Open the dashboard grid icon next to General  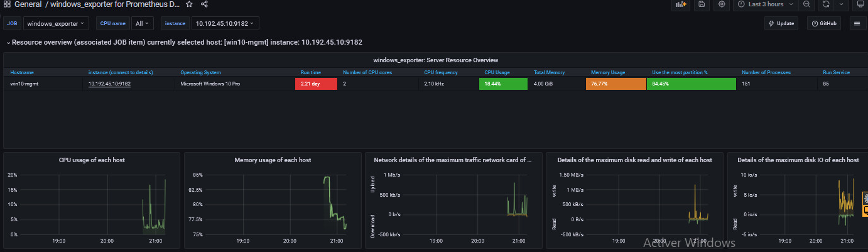tap(6, 4)
